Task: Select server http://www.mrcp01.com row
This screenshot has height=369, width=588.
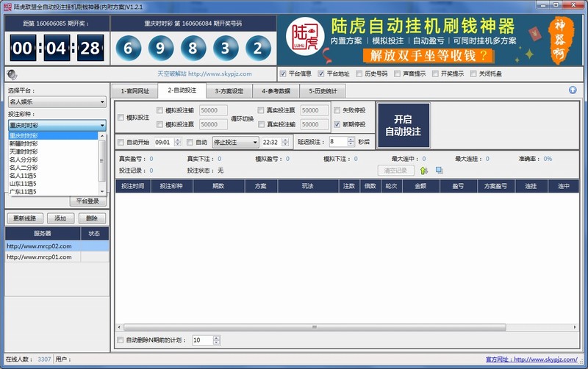Action: [x=39, y=257]
